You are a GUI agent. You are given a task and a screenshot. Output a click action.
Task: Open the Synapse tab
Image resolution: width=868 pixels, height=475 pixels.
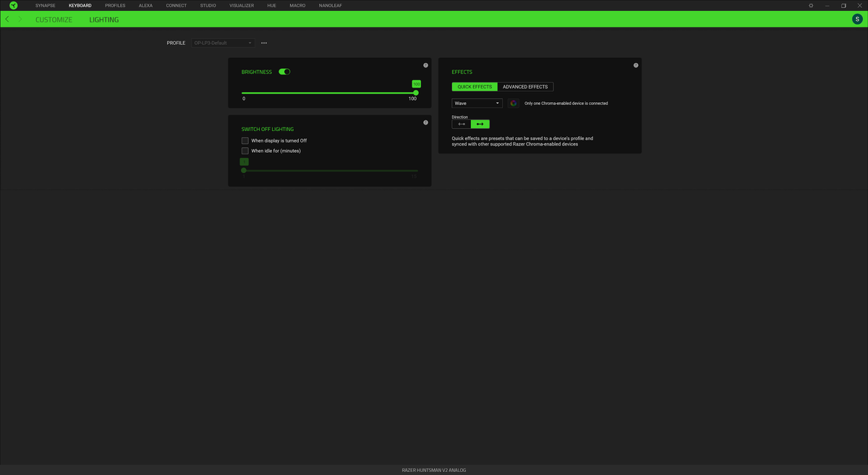point(46,5)
